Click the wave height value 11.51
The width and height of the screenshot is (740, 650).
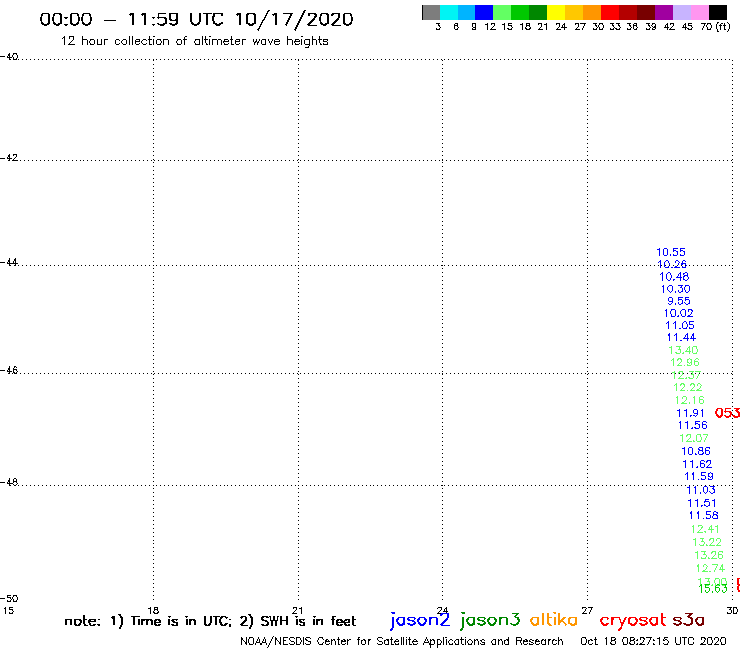tap(702, 504)
